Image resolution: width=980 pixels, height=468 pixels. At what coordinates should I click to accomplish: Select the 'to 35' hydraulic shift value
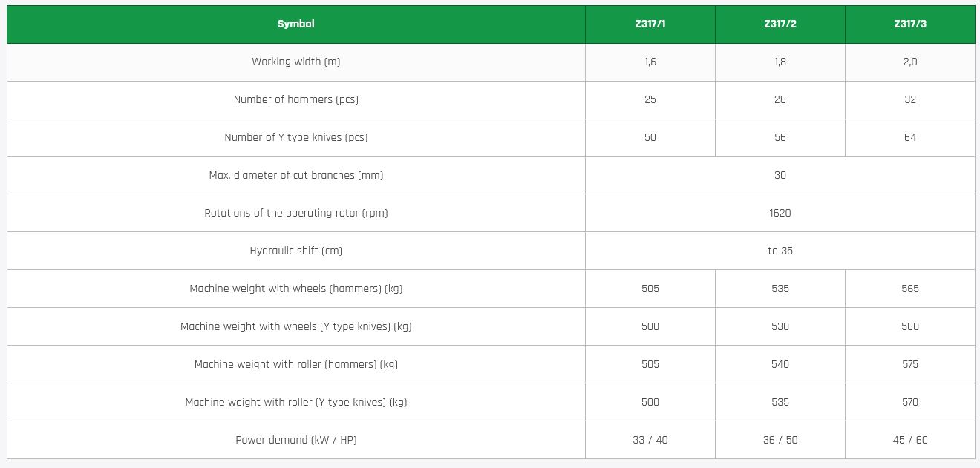(x=780, y=251)
